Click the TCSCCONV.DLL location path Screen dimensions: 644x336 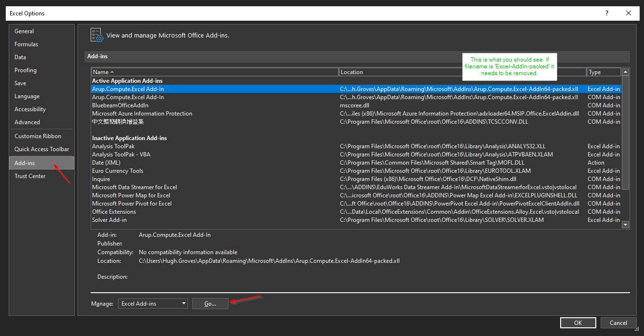[x=434, y=122]
